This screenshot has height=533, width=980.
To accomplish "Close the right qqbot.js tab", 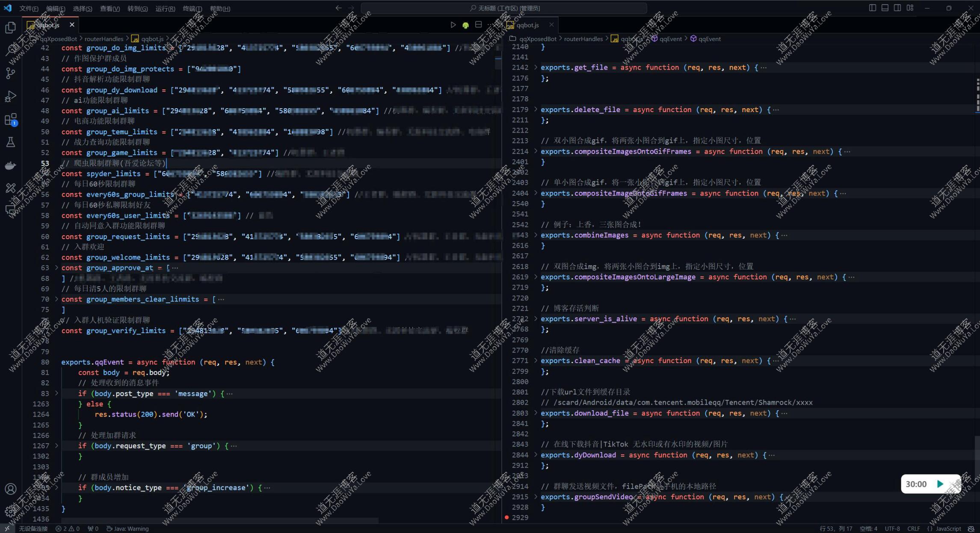I will [x=551, y=25].
